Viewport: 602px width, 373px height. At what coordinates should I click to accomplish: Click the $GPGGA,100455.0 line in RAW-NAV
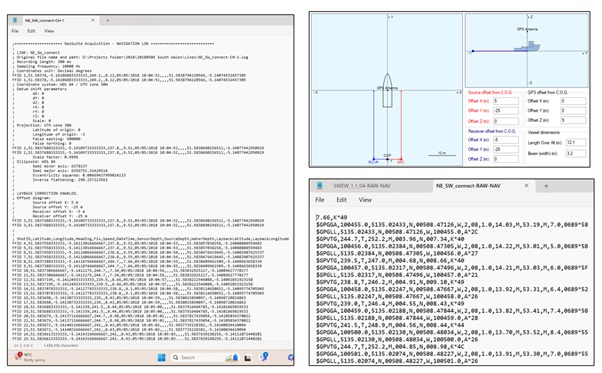pyautogui.click(x=452, y=224)
